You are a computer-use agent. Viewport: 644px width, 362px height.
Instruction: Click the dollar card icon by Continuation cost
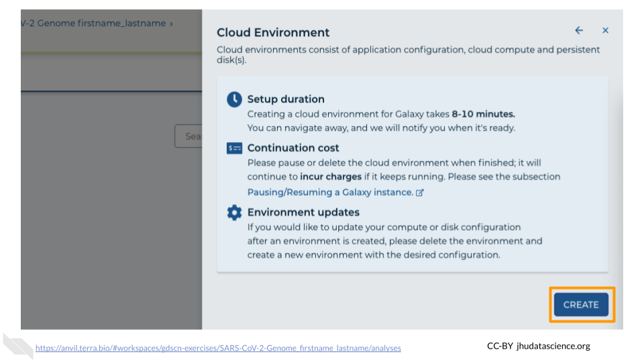click(234, 147)
